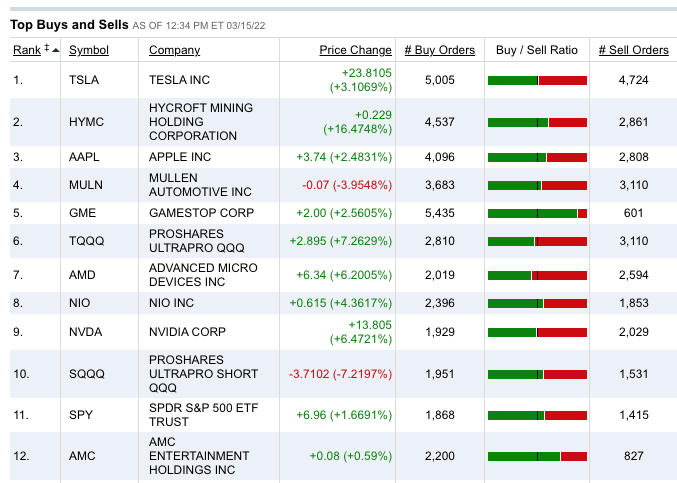Select the TQQQ symbol cell
The width and height of the screenshot is (677, 483).
point(86,241)
